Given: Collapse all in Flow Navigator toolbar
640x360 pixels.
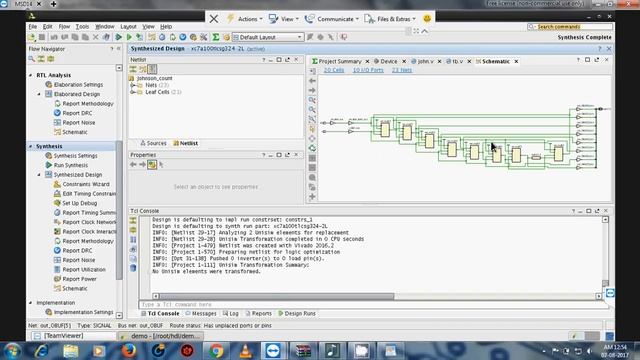Looking at the screenshot, I should coord(41,59).
